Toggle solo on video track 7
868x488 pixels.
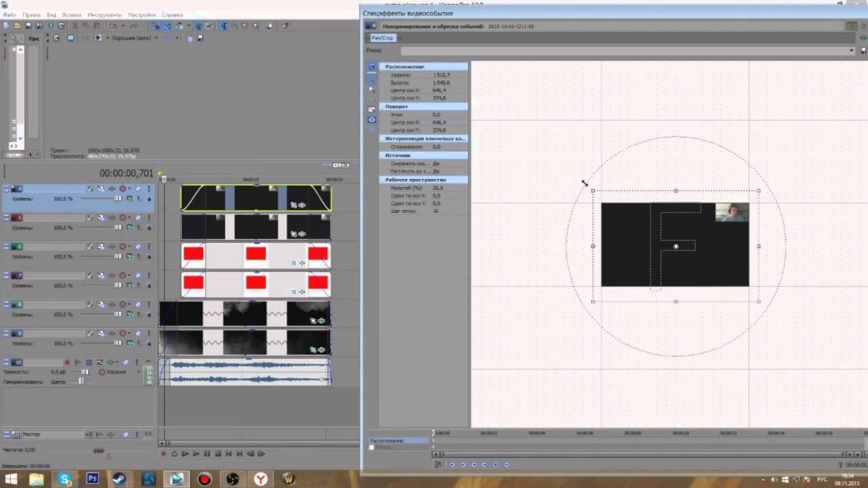coord(149,276)
